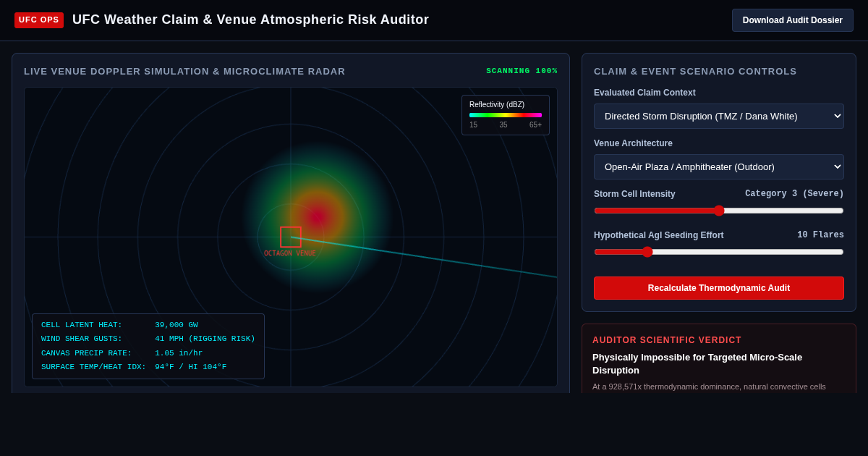This screenshot has width=868, height=456.
Task: Select the 39,000 GW latent heat value
Action: [x=176, y=325]
